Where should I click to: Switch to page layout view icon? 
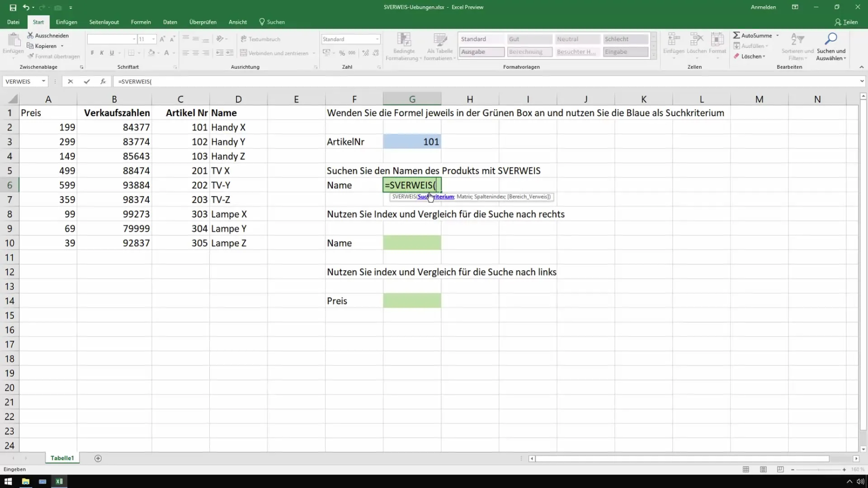[x=763, y=469]
